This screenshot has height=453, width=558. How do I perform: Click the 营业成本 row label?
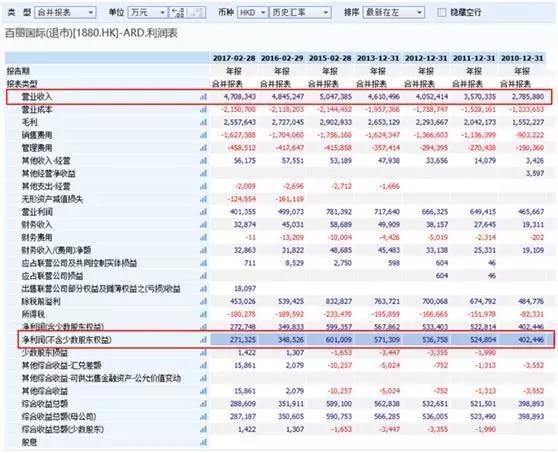(x=37, y=110)
